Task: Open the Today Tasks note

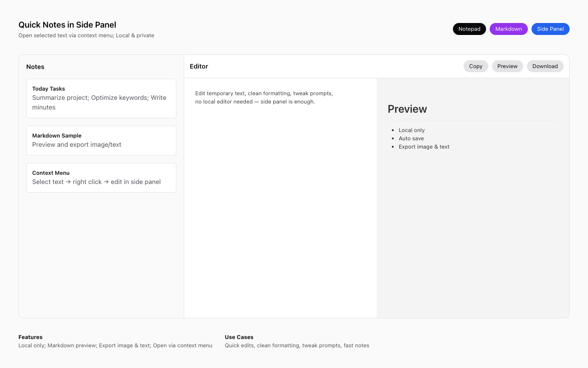Action: pos(101,98)
